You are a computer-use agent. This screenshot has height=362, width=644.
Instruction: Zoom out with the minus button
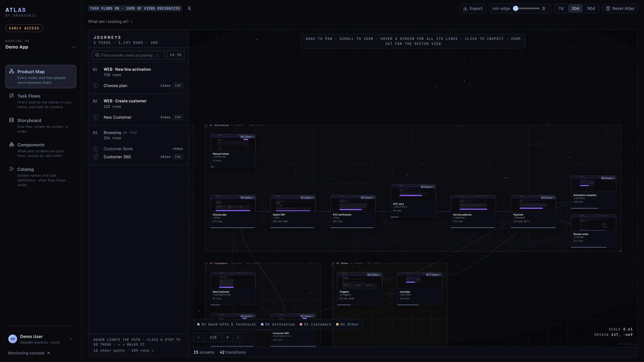[199, 337]
